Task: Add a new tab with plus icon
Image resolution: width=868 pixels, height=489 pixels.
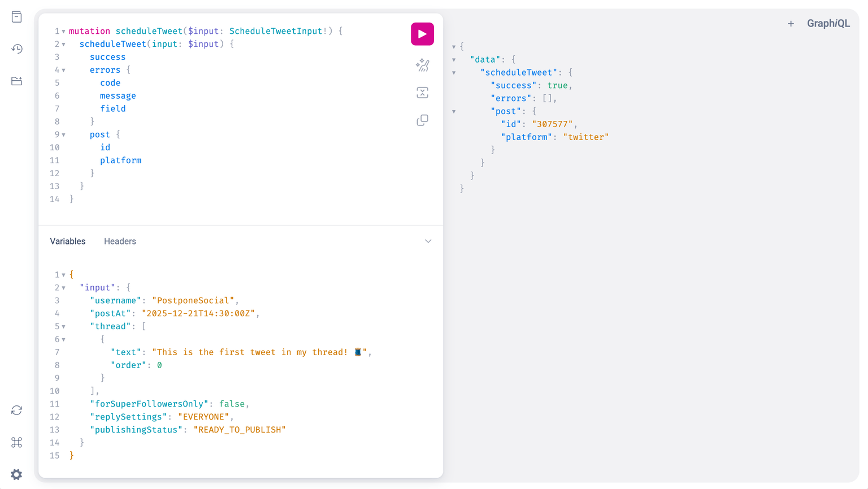Action: coord(791,24)
